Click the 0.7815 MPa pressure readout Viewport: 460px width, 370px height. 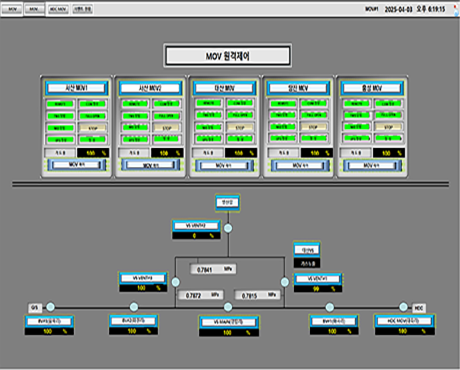tap(257, 295)
